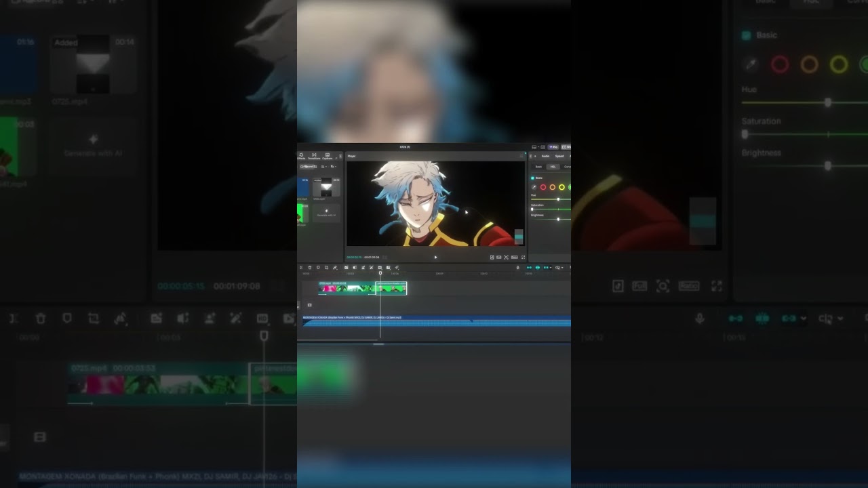Screen dimensions: 868x488
Task: Click the current timecode 00:00:05:15
Action: pyautogui.click(x=354, y=257)
